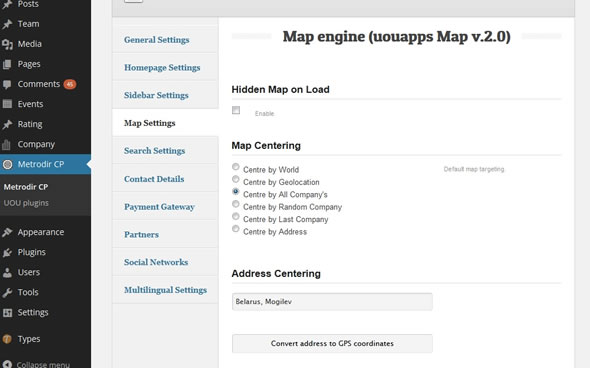Click the Pages icon in admin menu
The height and width of the screenshot is (368, 590).
click(7, 64)
